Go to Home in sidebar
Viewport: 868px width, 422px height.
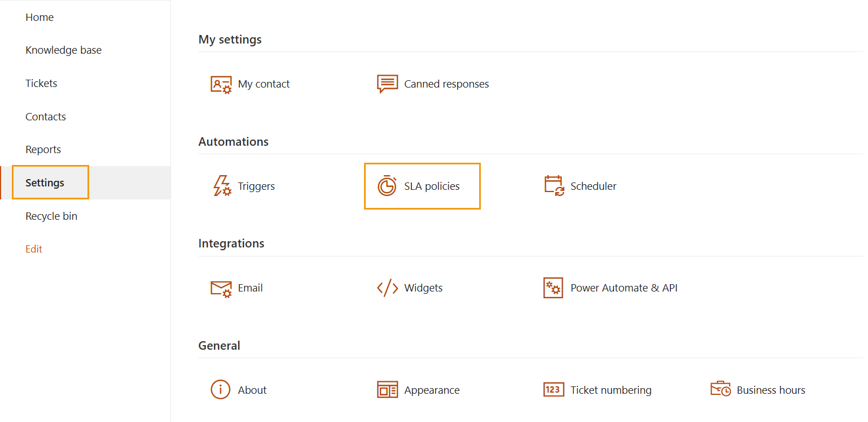40,18
